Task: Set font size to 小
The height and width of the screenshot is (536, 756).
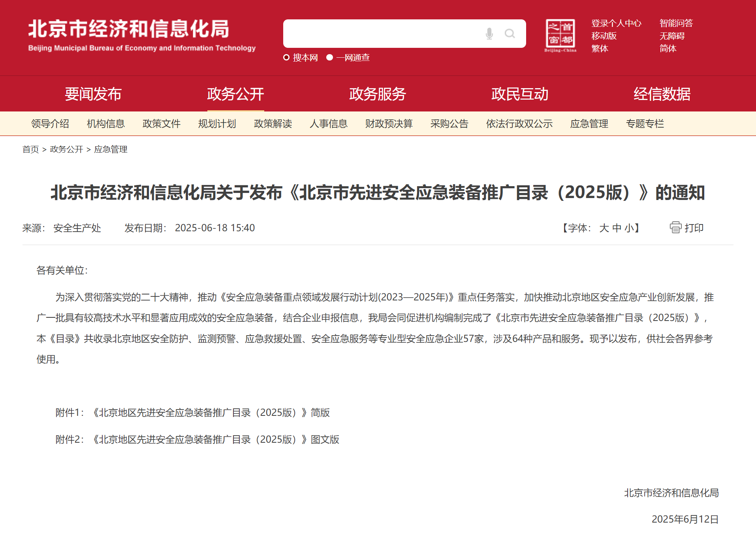Action: click(629, 228)
